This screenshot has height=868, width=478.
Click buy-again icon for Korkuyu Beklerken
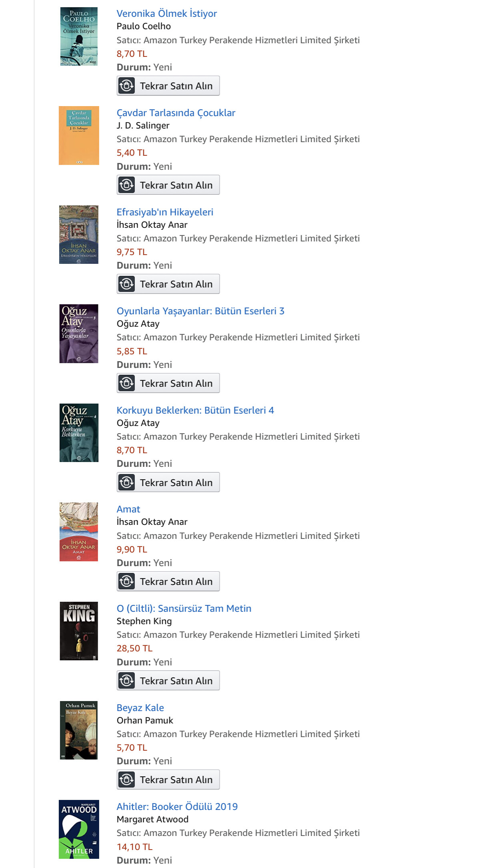click(x=127, y=482)
